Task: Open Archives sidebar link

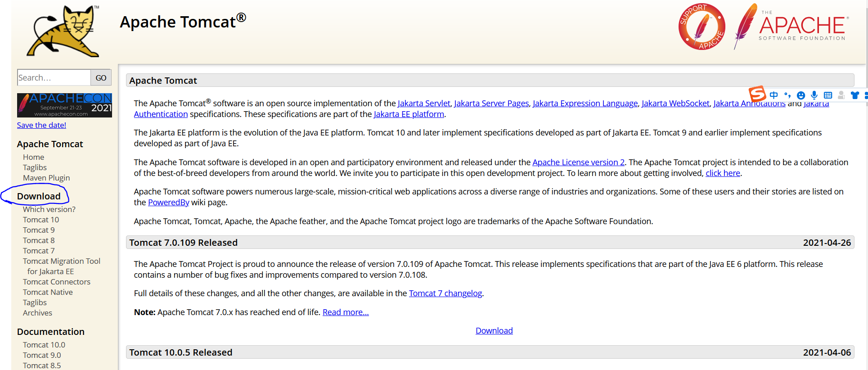Action: tap(37, 313)
